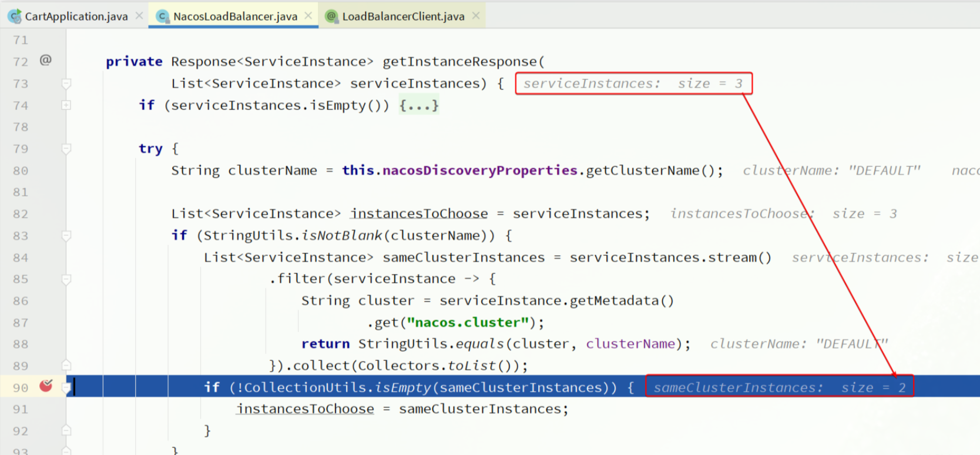
Task: Close the LoadBalancerClient.java tab
Action: click(476, 16)
